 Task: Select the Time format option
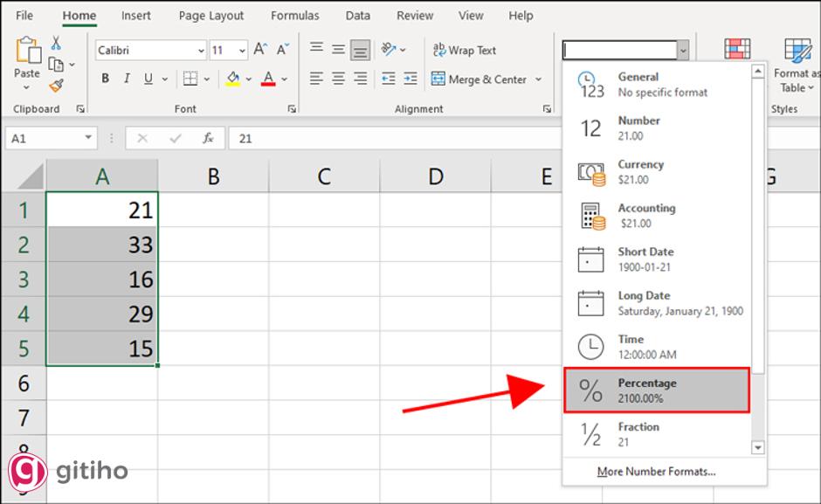pyautogui.click(x=657, y=347)
